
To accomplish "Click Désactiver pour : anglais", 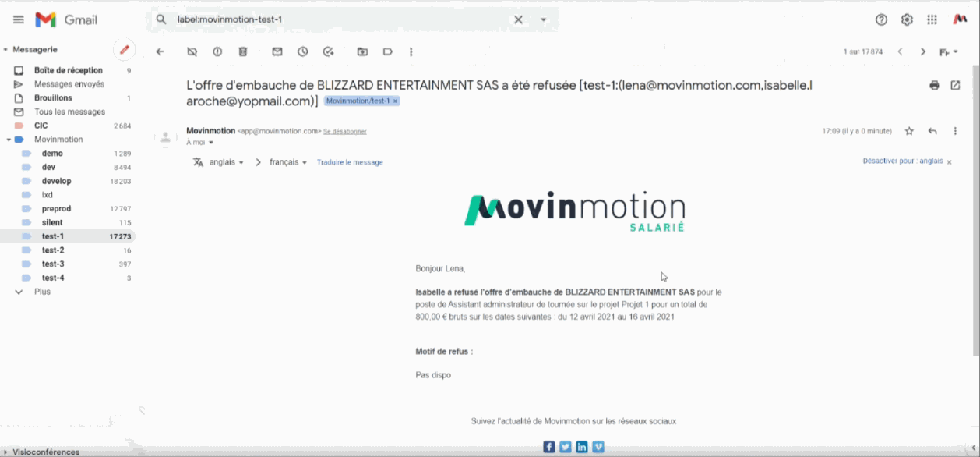I will [x=903, y=161].
